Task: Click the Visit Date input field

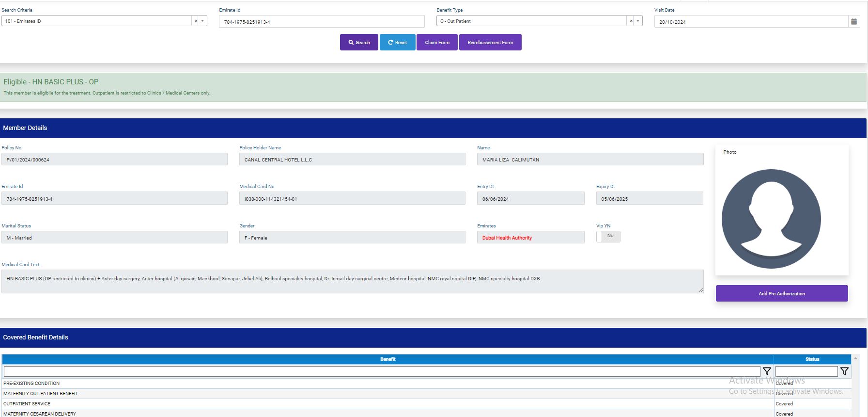Action: tap(750, 21)
